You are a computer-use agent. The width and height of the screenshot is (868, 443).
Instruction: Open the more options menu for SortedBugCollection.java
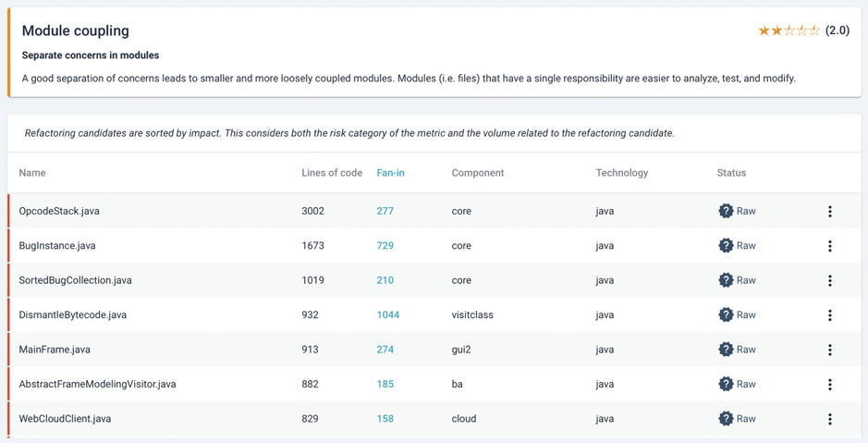pyautogui.click(x=829, y=280)
